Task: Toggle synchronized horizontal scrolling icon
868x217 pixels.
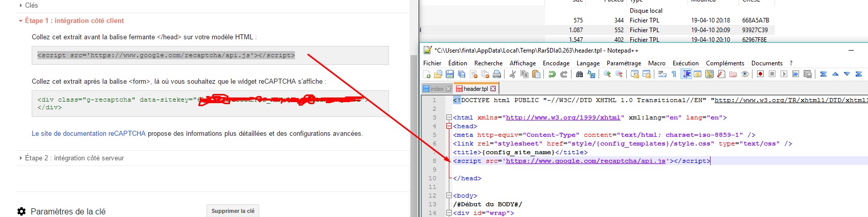Action: [x=647, y=74]
